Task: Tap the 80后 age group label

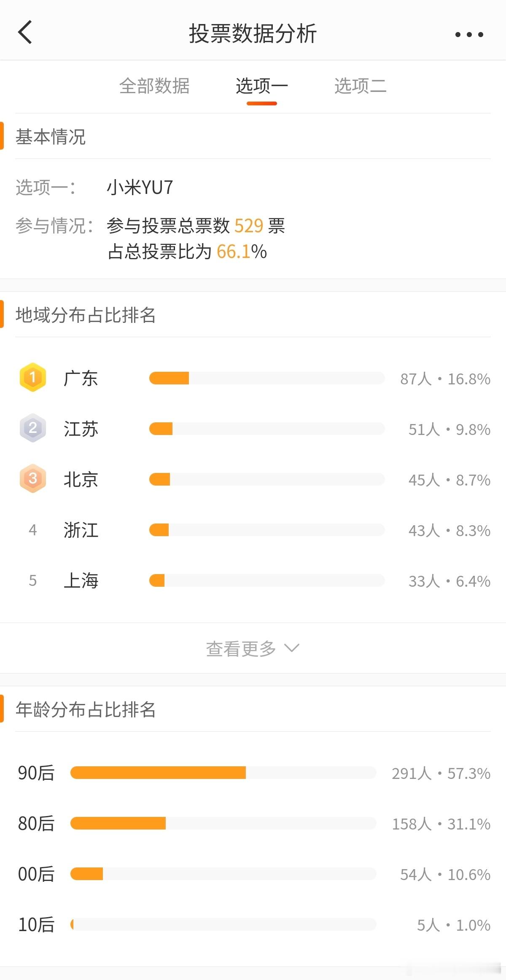Action: pyautogui.click(x=36, y=824)
